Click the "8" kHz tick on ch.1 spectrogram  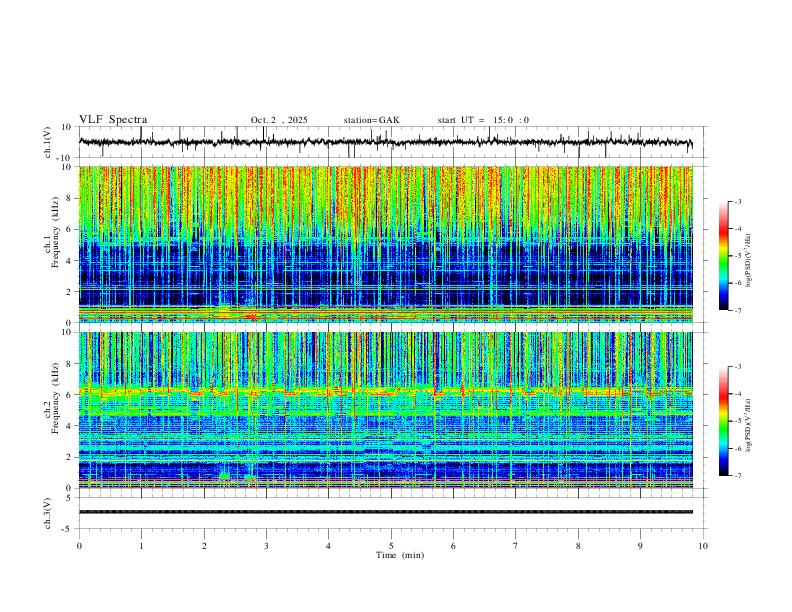point(70,198)
